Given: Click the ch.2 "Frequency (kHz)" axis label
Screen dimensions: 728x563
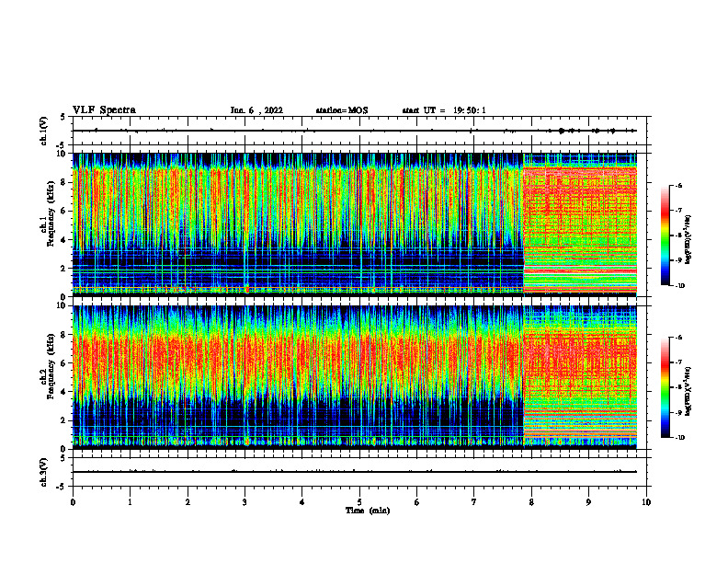Looking at the screenshot, I should coord(51,366).
